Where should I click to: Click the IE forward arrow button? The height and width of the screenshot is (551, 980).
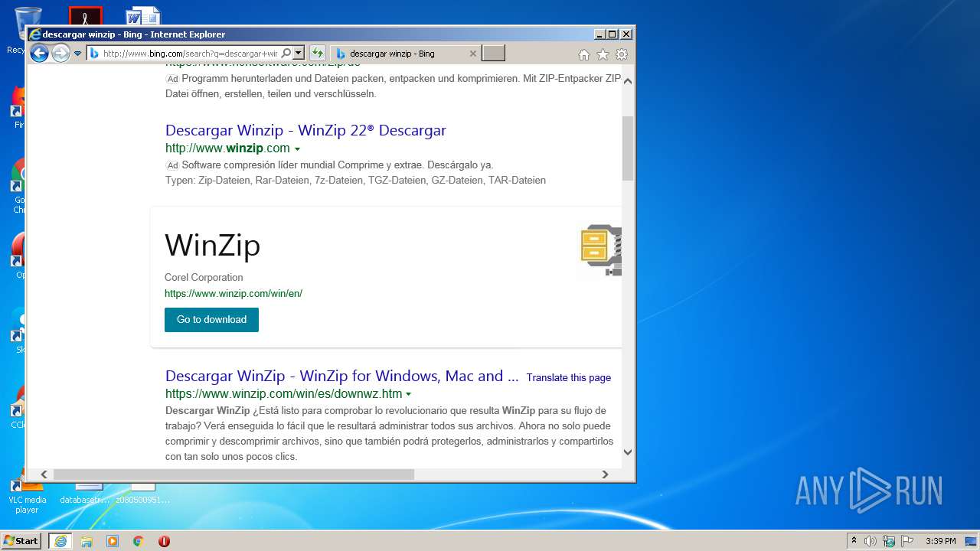coord(60,54)
